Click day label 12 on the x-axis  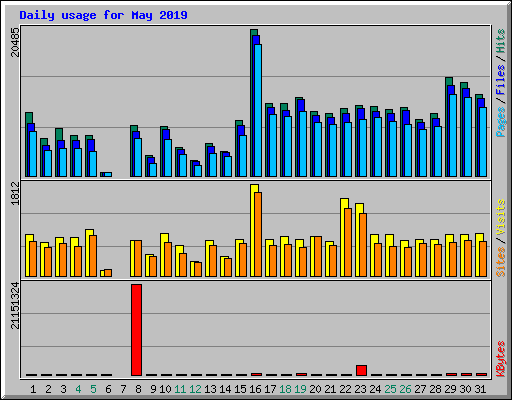(x=195, y=389)
